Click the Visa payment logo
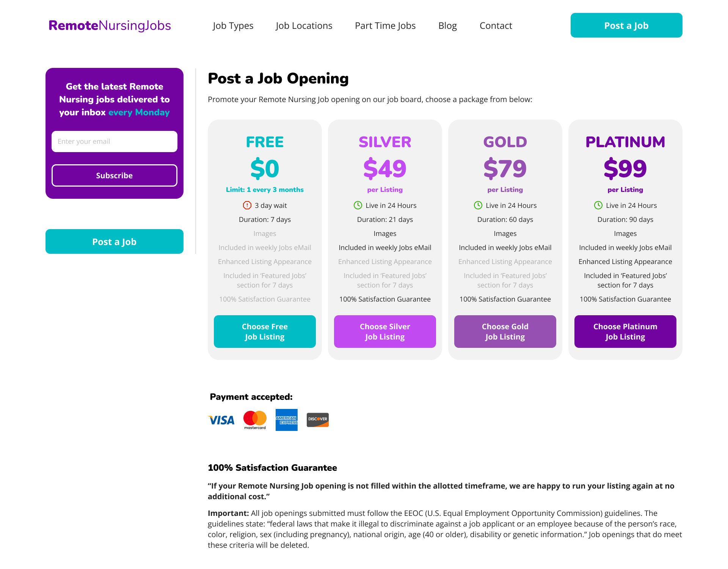 point(221,420)
